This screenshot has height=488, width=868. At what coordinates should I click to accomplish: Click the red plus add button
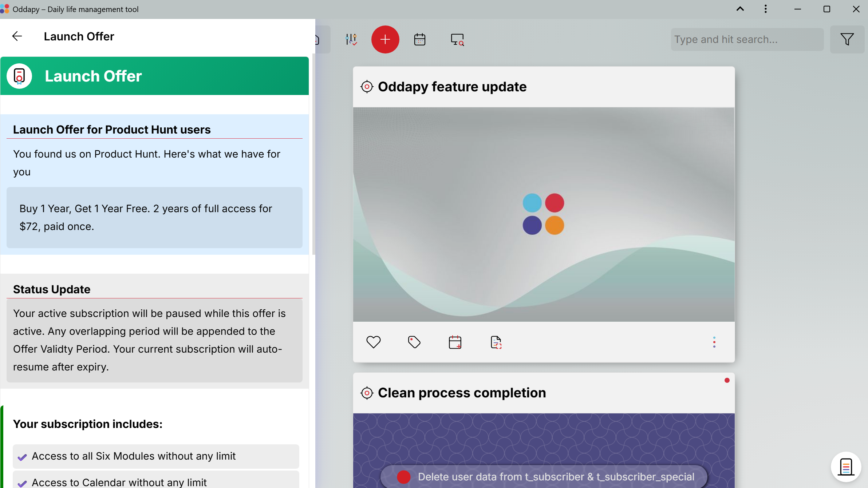click(385, 39)
